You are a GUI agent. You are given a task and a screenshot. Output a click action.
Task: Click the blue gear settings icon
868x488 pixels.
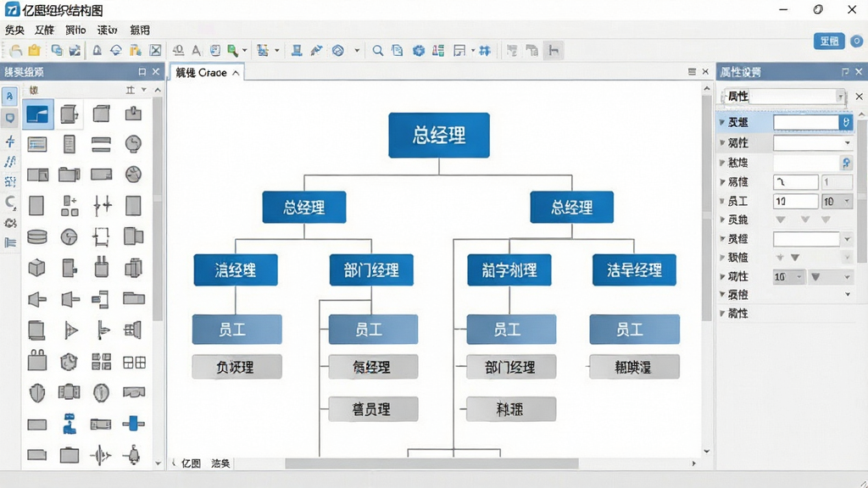coord(419,50)
